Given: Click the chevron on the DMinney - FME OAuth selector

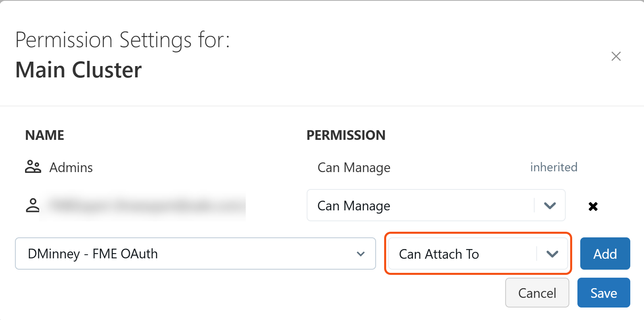Looking at the screenshot, I should pyautogui.click(x=360, y=254).
